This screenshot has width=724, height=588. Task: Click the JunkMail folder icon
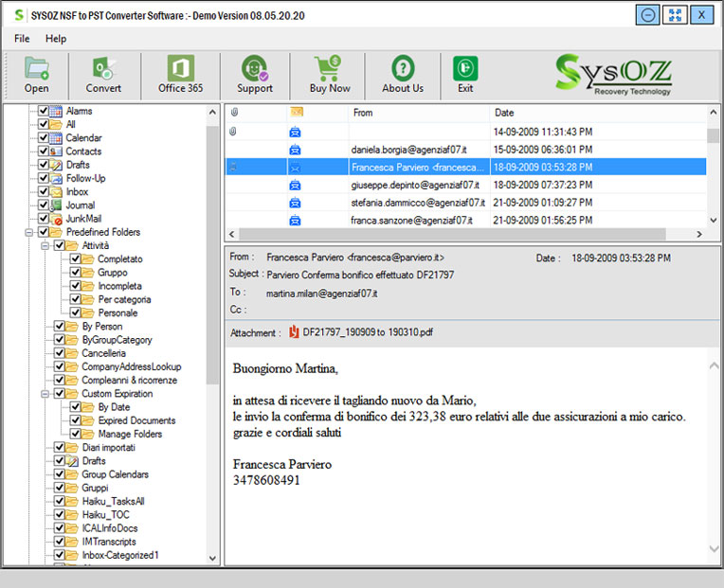(56, 219)
